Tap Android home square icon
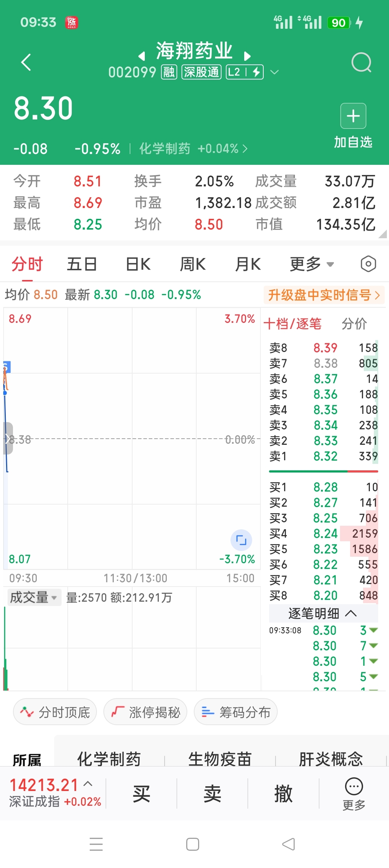The image size is (389, 868). (x=193, y=844)
